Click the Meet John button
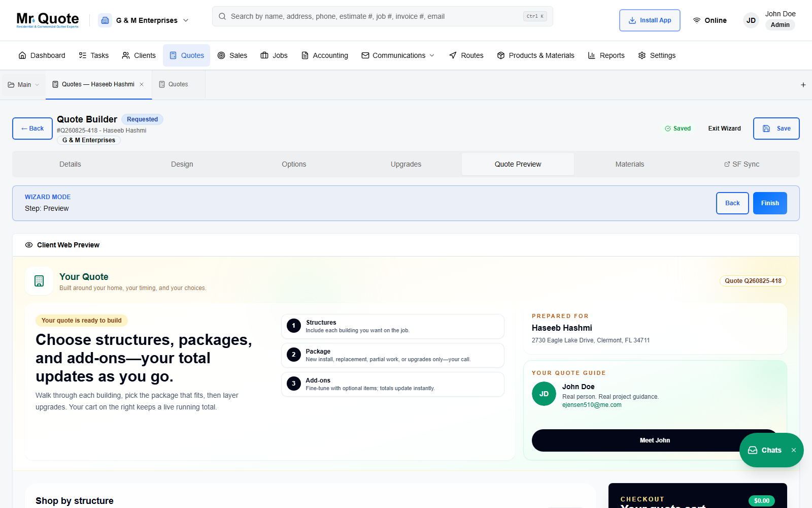The image size is (812, 508). pos(655,440)
